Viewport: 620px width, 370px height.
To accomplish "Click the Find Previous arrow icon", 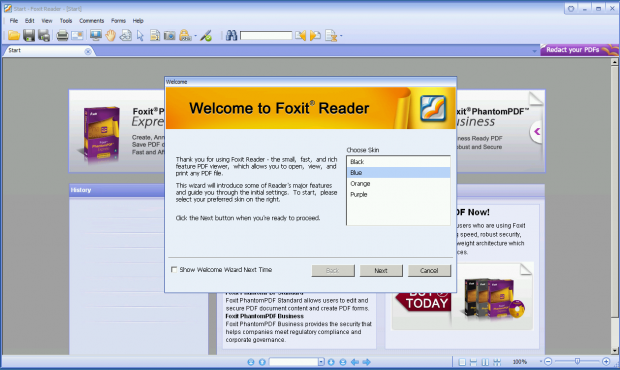I will (x=301, y=36).
